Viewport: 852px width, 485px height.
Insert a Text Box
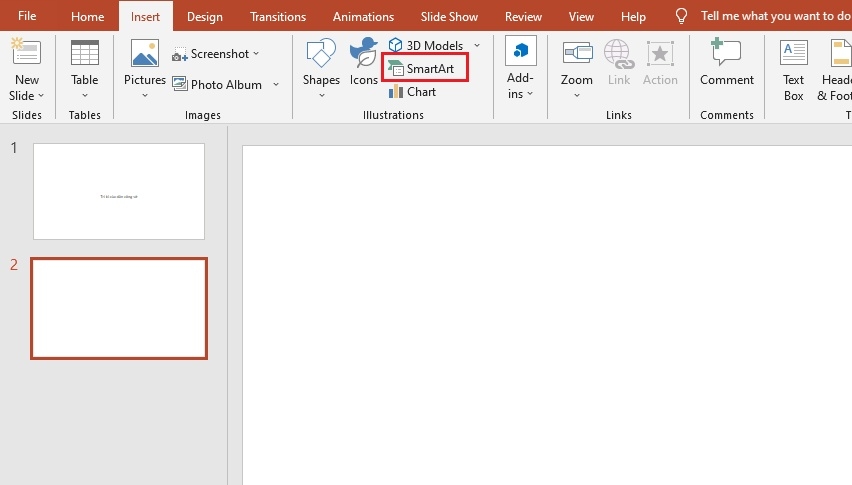(793, 70)
